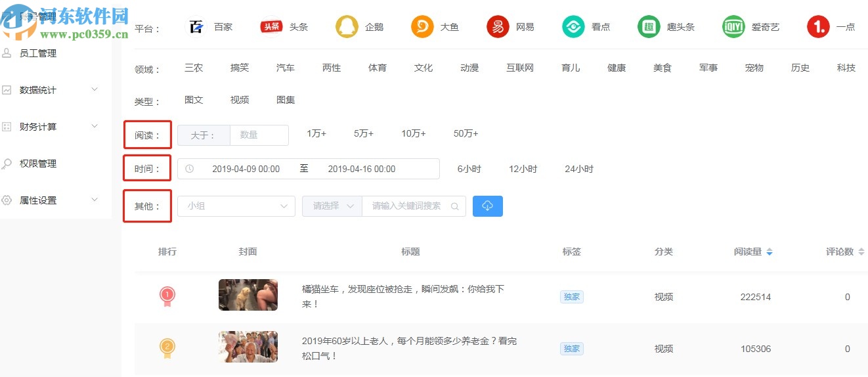Click the 独家 tag on 橘猫坐车 row
Screen dimensions: 868x377
point(572,297)
